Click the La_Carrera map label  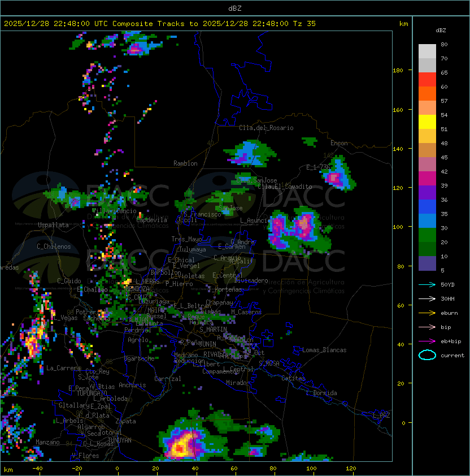pyautogui.click(x=63, y=368)
